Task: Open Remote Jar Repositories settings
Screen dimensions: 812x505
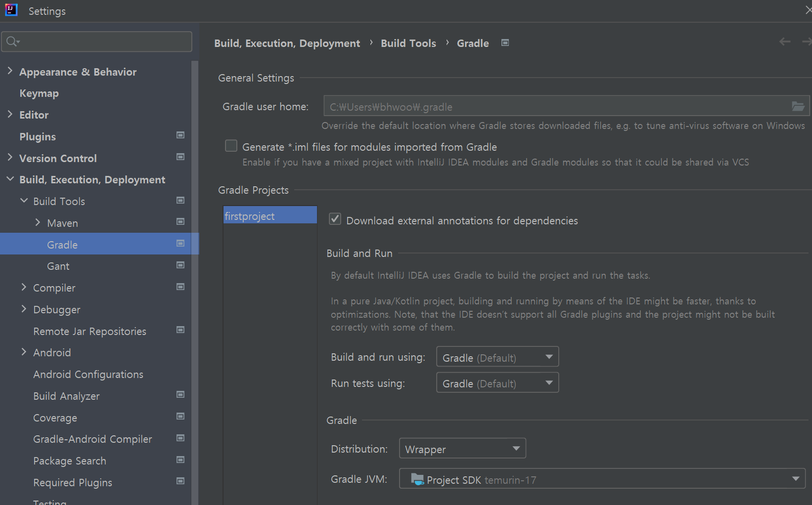Action: 90,331
